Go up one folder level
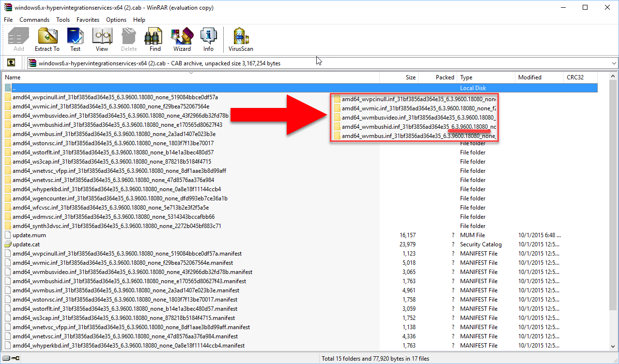Viewport: 619px width, 364px height. pyautogui.click(x=11, y=63)
